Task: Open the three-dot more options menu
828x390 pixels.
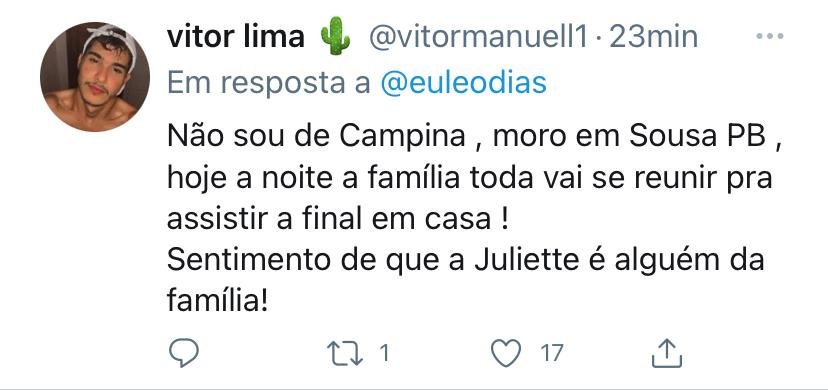Action: pos(770,36)
